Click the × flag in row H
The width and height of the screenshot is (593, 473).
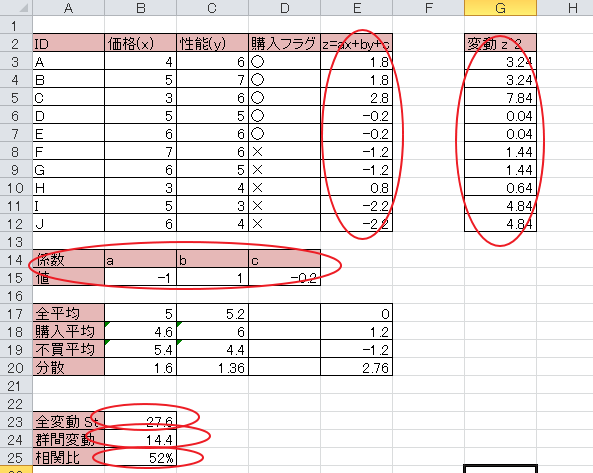click(284, 187)
